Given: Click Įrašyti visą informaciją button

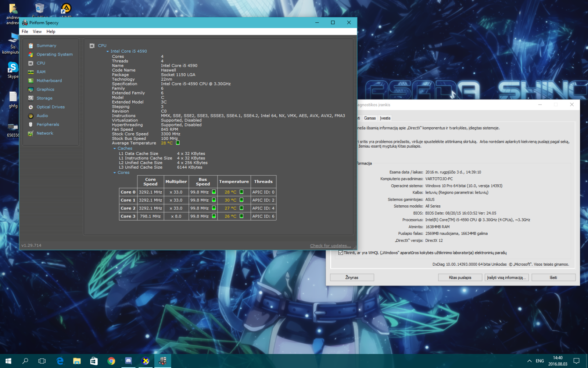Looking at the screenshot, I should [x=507, y=277].
